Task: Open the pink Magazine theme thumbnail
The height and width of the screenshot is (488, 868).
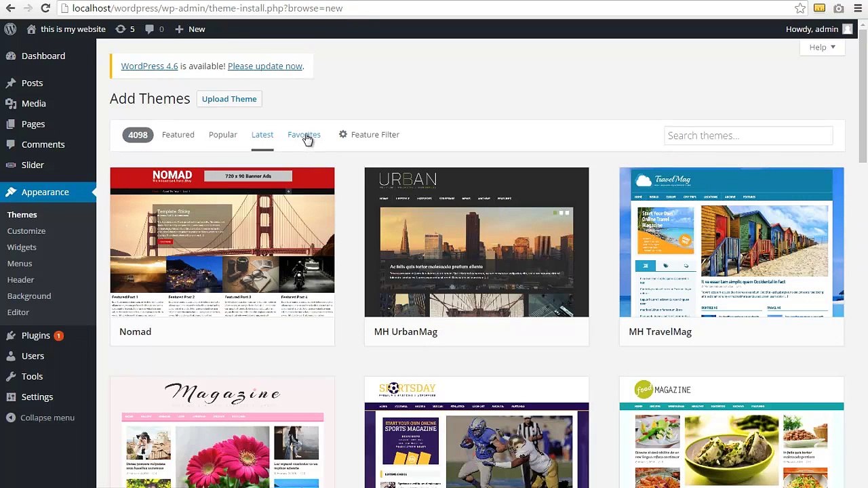Action: tap(222, 432)
